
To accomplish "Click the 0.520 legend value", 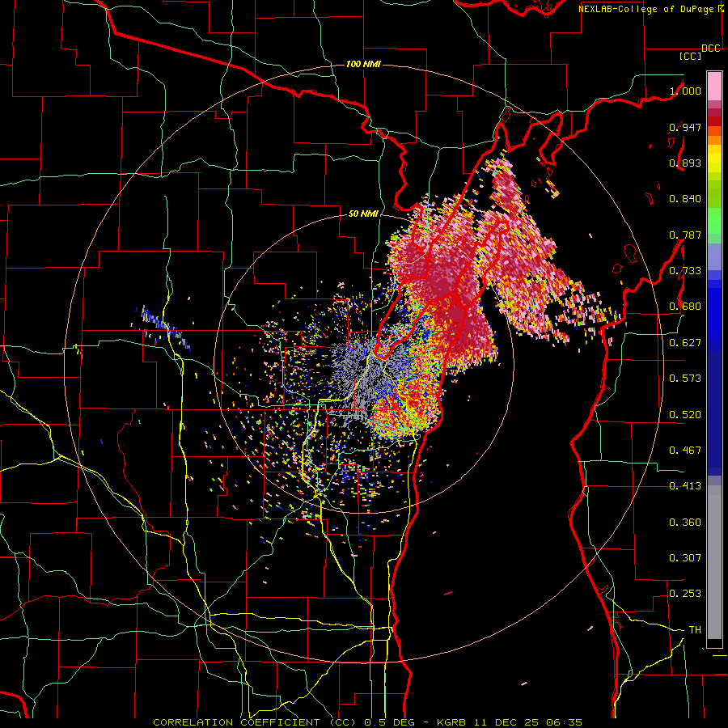I will point(685,415).
